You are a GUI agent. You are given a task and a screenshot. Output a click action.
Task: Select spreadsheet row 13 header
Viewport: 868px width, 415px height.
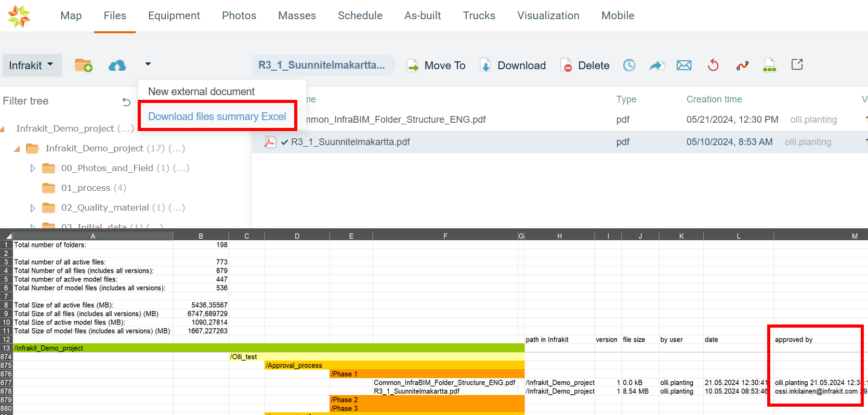point(6,348)
